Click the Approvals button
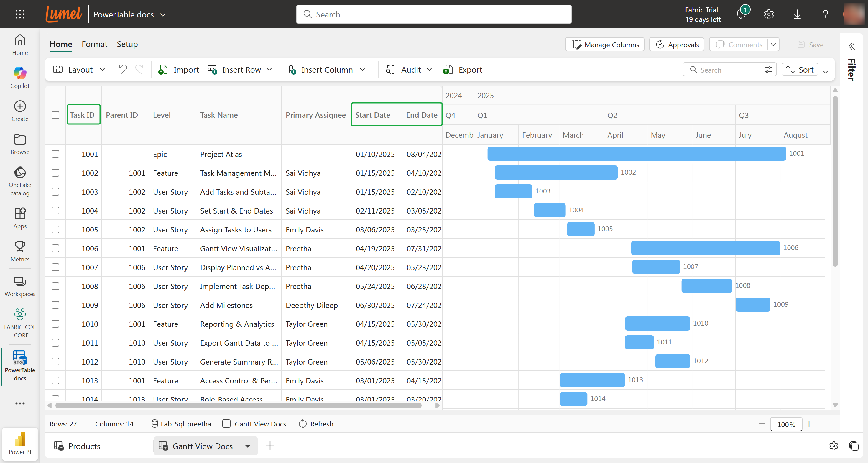The image size is (868, 463). pos(677,45)
